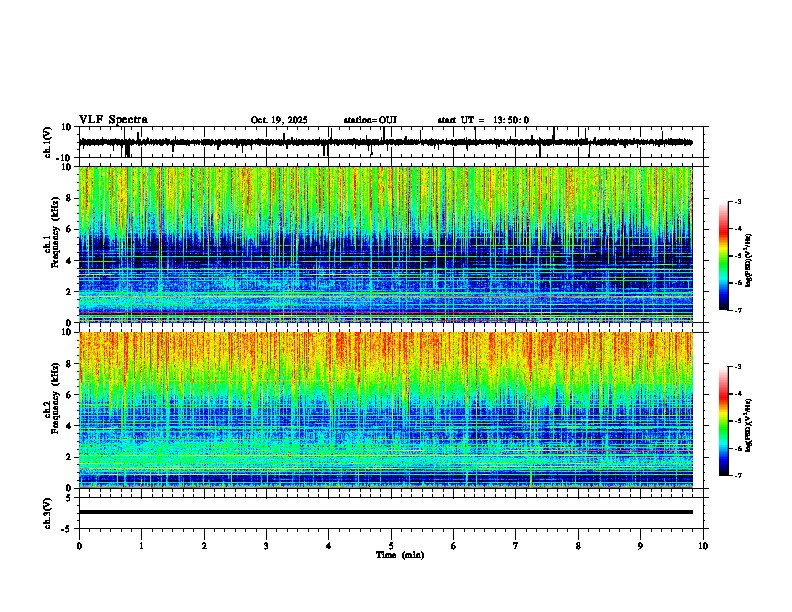Click time axis tick label "0"
This screenshot has width=792, height=612.
point(79,546)
